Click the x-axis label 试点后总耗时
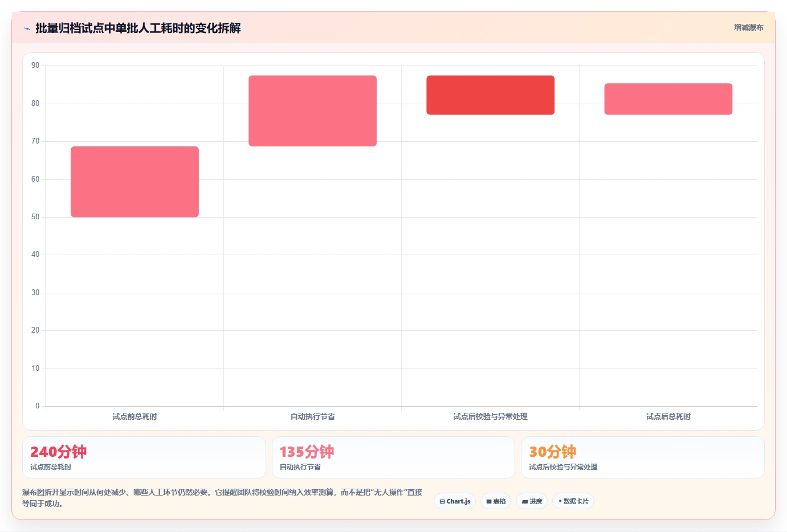Viewport: 787px width, 532px height. pos(668,416)
